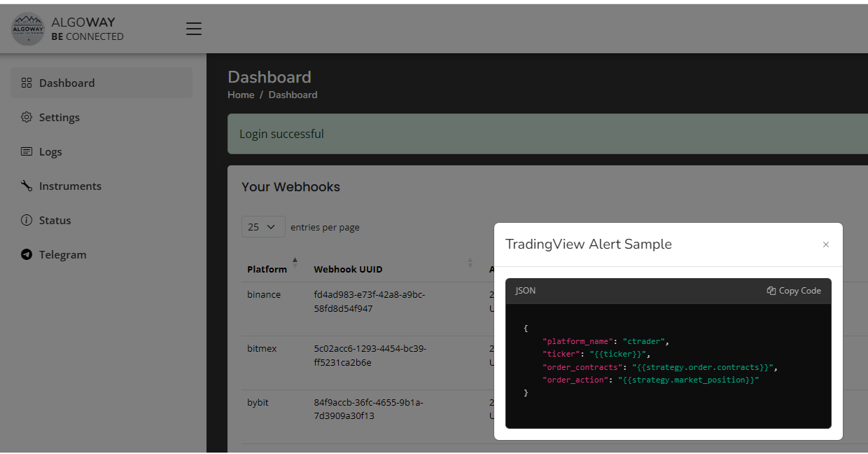Screen dimensions: 868x454
Task: Click the JSON label in code header
Action: pos(525,290)
